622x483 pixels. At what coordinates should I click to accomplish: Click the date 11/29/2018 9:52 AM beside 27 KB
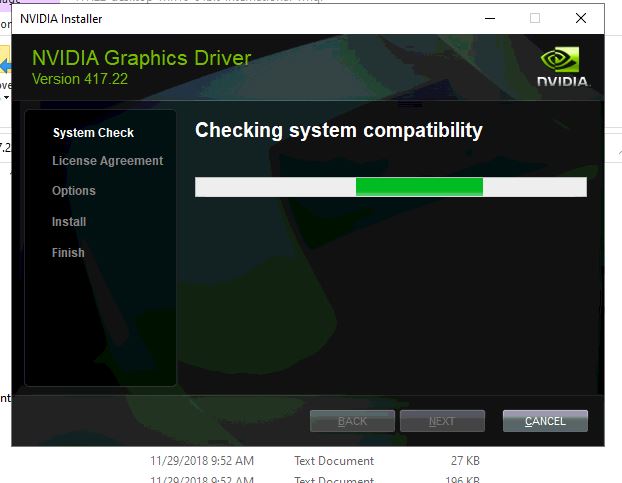pyautogui.click(x=202, y=460)
